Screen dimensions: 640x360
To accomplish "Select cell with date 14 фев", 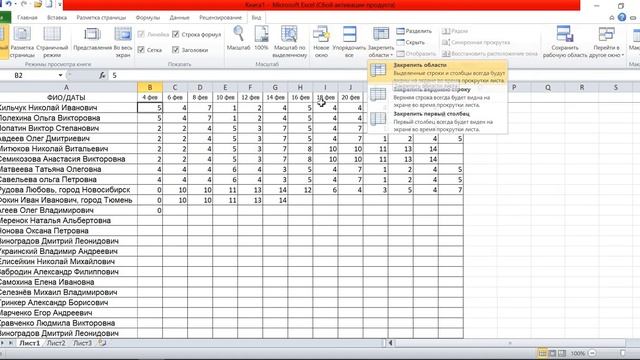I will point(275,98).
